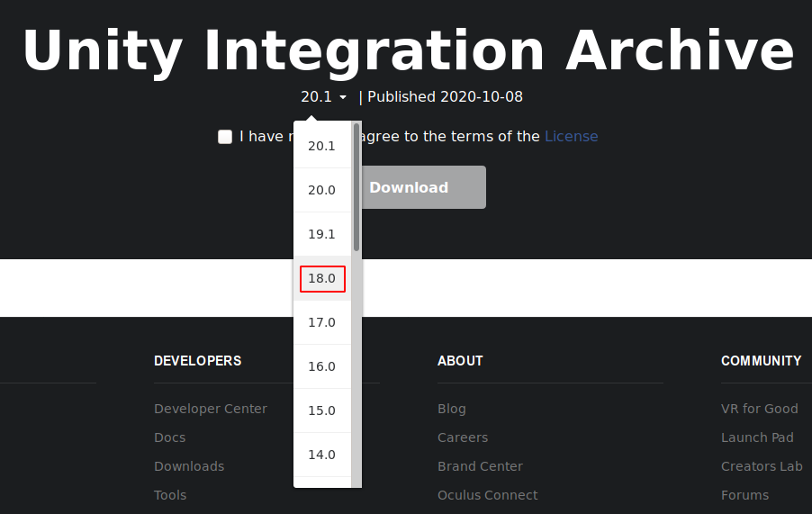Image resolution: width=812 pixels, height=514 pixels.
Task: Go to the Oculus Connect link
Action: point(487,495)
